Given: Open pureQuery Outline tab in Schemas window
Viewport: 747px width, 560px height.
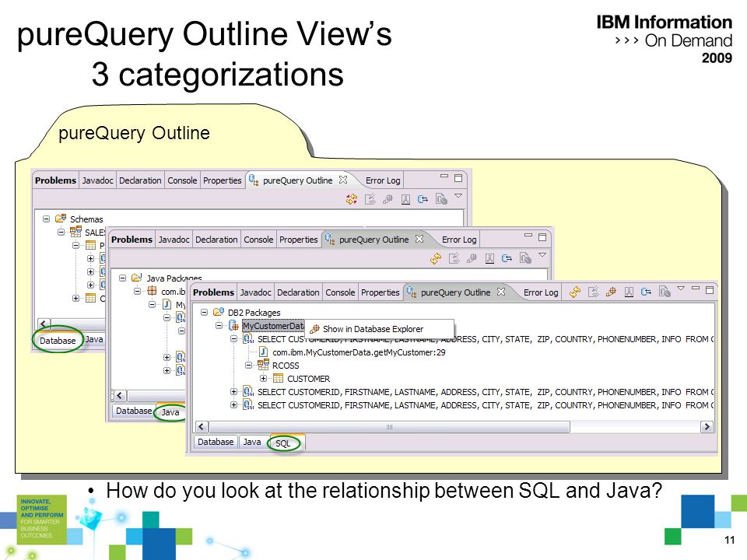Looking at the screenshot, I should click(x=297, y=180).
